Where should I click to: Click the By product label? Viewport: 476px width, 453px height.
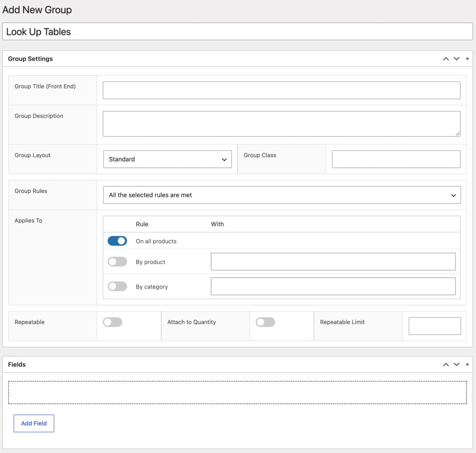(x=150, y=262)
